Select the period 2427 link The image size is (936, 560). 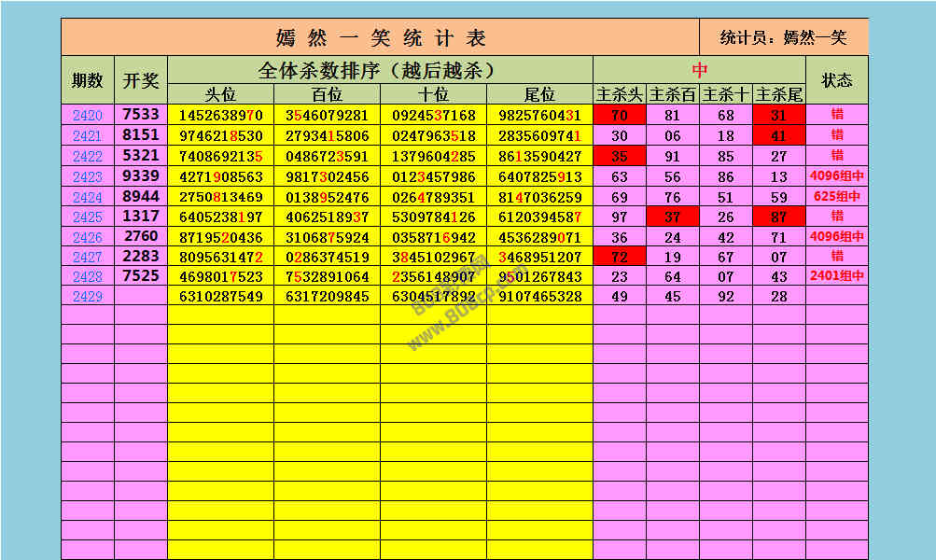coord(88,257)
